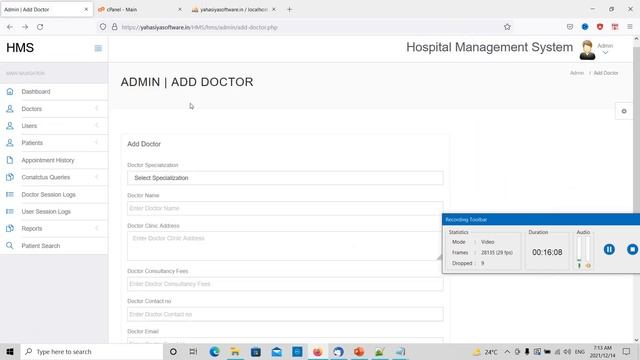Toggle the sidebar hamburger menu icon
This screenshot has width=640, height=360.
click(x=98, y=48)
